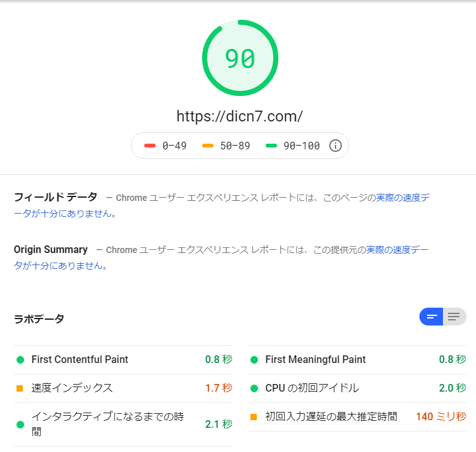Click the green 90-100 legend marker
Viewport: 476px width, 452px height.
(x=271, y=146)
